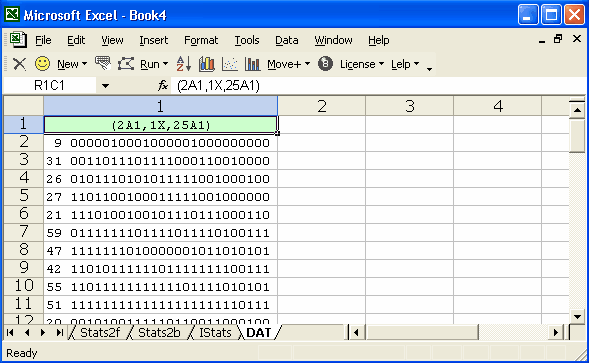Switch to the IStats sheet tab
Viewport: 589px width, 363px height.
pyautogui.click(x=215, y=333)
